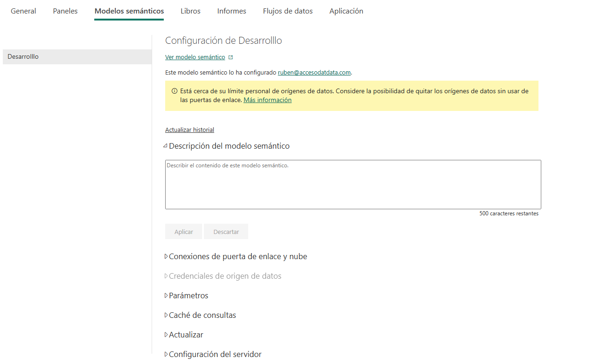The width and height of the screenshot is (615, 364).
Task: Select the Informes tab
Action: 231,11
